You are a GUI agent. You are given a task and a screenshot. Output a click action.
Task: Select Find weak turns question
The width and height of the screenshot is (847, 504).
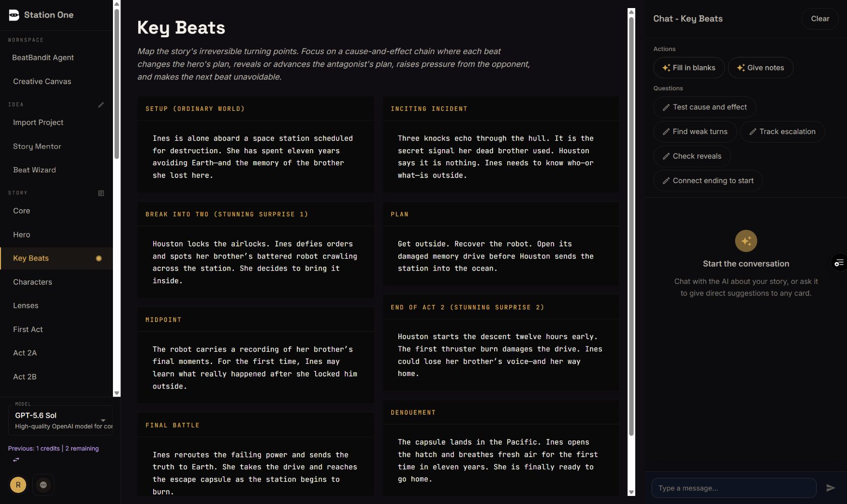coord(695,132)
